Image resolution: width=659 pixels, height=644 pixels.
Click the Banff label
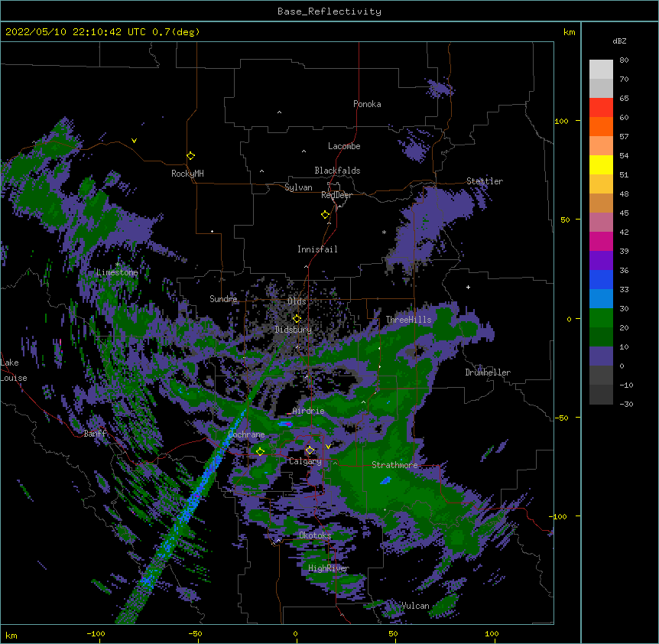(95, 434)
